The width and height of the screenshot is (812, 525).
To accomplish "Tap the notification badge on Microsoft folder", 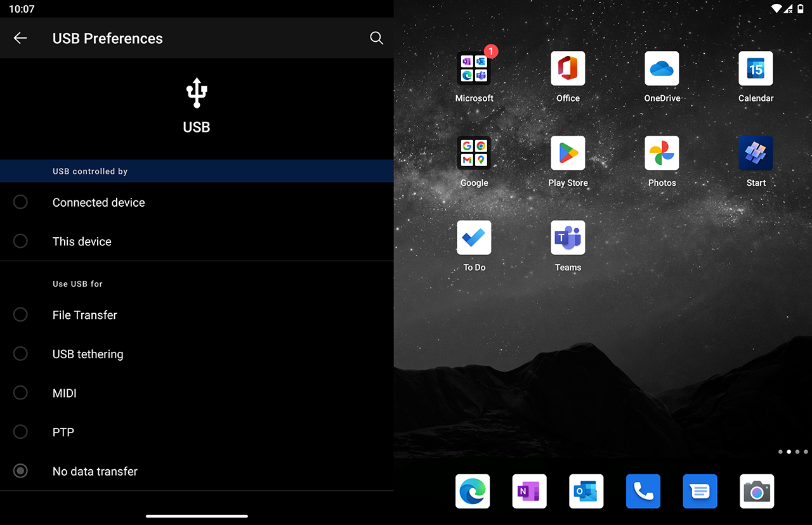I will click(x=490, y=52).
